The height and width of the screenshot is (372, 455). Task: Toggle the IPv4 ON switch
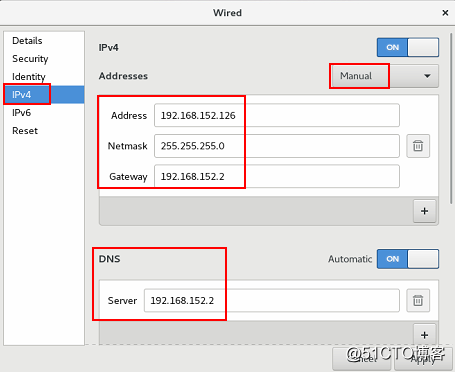coord(408,47)
